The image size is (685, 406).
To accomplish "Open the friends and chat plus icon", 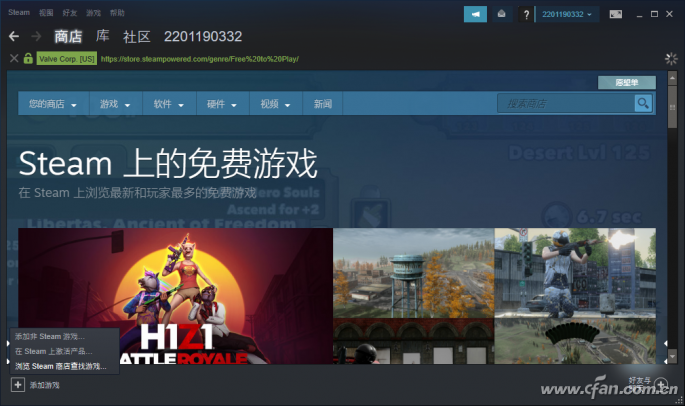I will [661, 385].
